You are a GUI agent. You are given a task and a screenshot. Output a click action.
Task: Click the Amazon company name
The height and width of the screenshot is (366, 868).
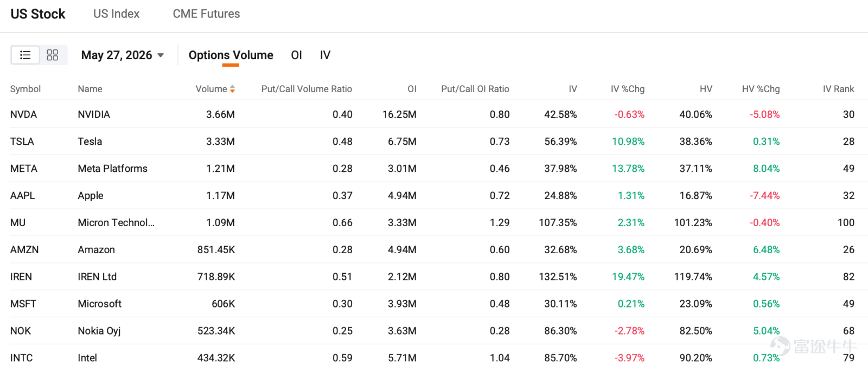click(97, 250)
